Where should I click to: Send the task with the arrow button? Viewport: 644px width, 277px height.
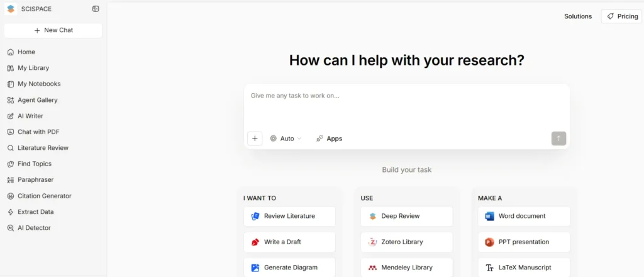pos(558,138)
